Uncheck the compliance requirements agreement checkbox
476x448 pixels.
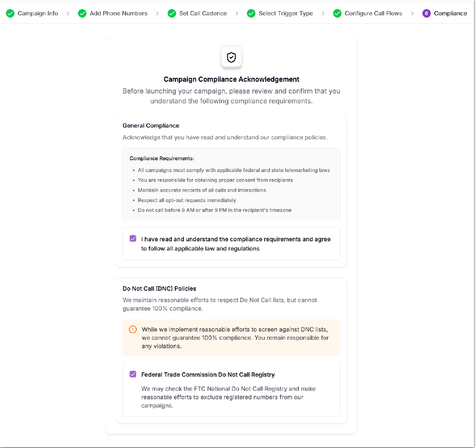[x=133, y=238]
